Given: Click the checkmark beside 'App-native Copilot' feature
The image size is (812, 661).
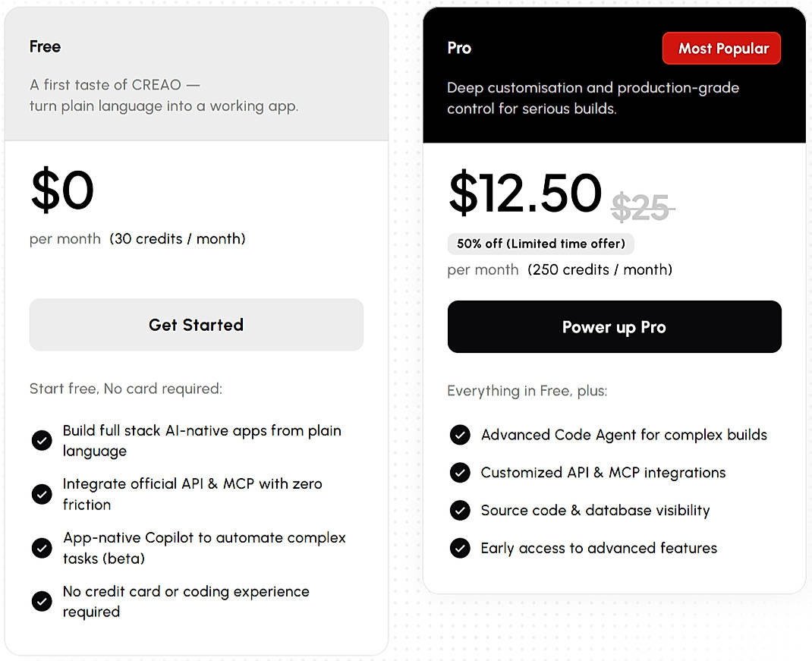Looking at the screenshot, I should click(x=42, y=548).
